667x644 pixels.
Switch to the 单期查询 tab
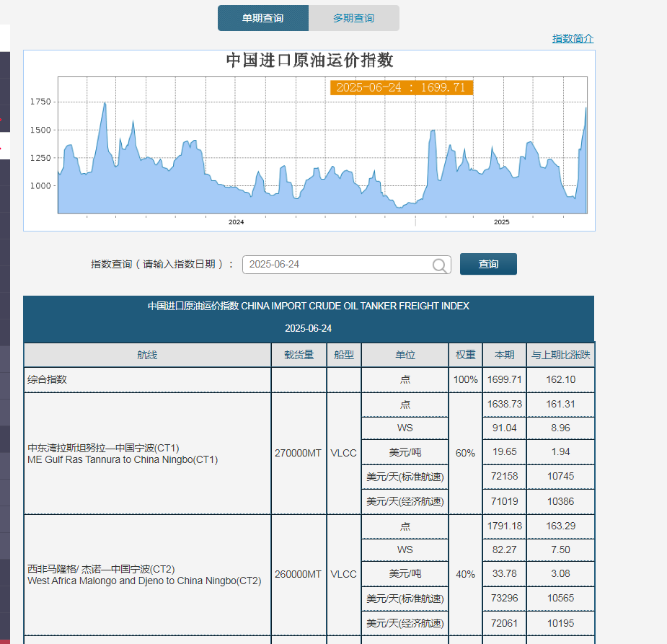(263, 18)
